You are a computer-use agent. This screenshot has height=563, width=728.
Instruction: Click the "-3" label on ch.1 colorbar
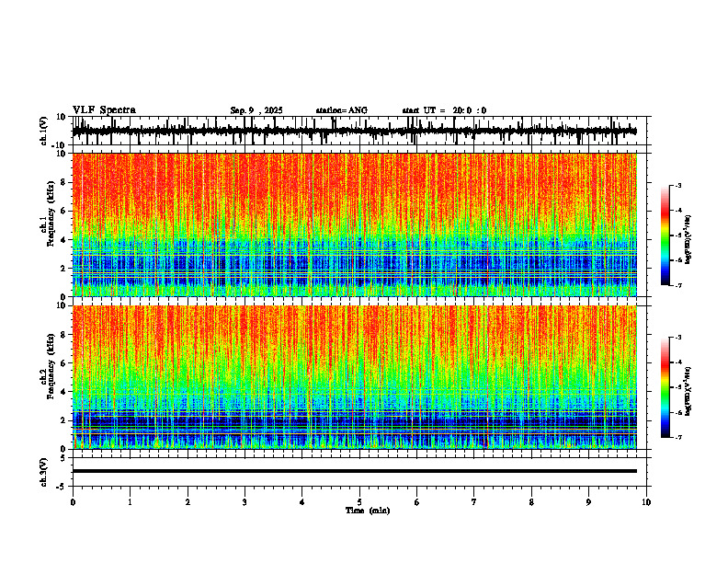pyautogui.click(x=677, y=185)
